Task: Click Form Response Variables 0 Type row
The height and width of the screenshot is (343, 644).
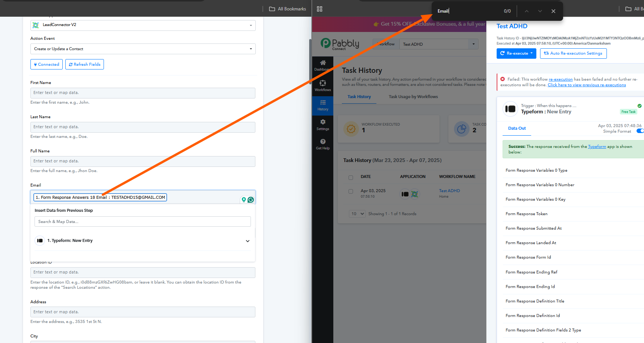Action: tap(574, 171)
